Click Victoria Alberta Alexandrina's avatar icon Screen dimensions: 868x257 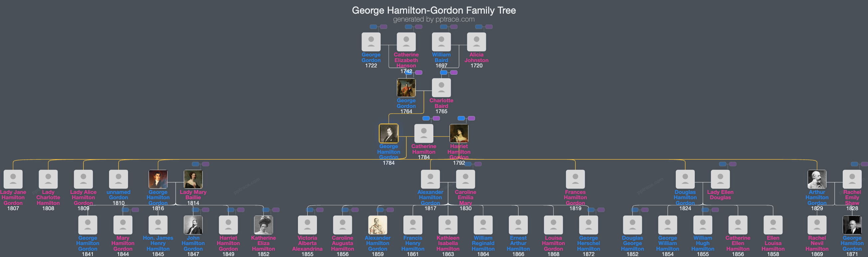307,225
